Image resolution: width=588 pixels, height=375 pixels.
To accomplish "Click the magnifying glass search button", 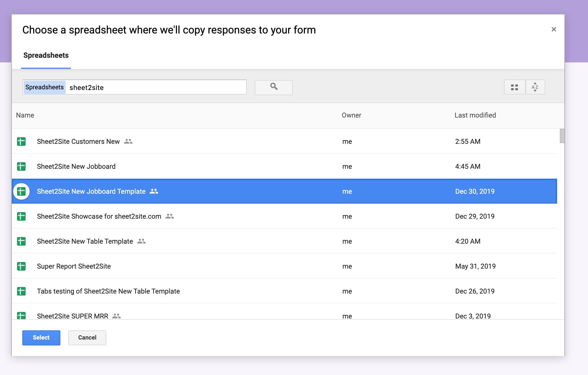I will click(273, 87).
